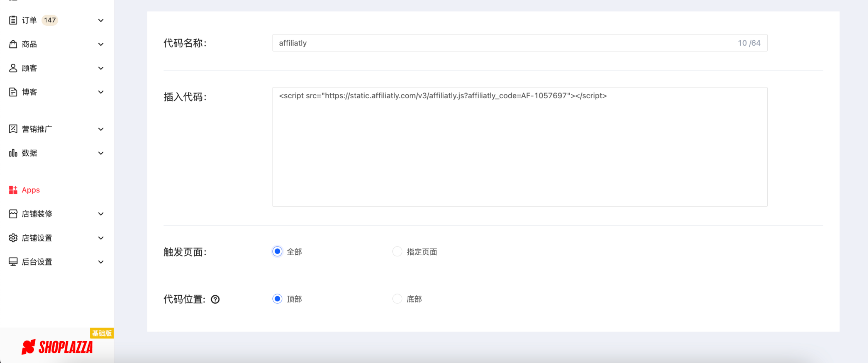Click the Shoplazza logo
Viewport: 868px width, 363px height.
click(57, 347)
